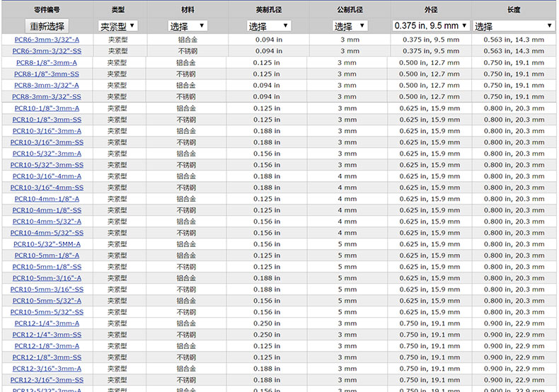Screen dimensions: 559x392
Task: Click part number PCR10-1/8"-3mm-A
Action: 47,108
